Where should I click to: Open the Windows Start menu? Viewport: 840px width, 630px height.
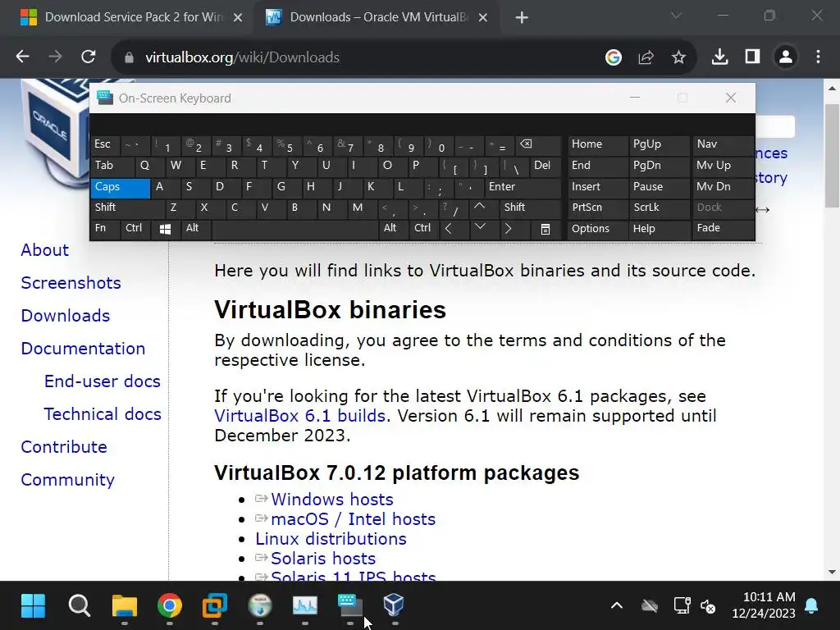[33, 606]
